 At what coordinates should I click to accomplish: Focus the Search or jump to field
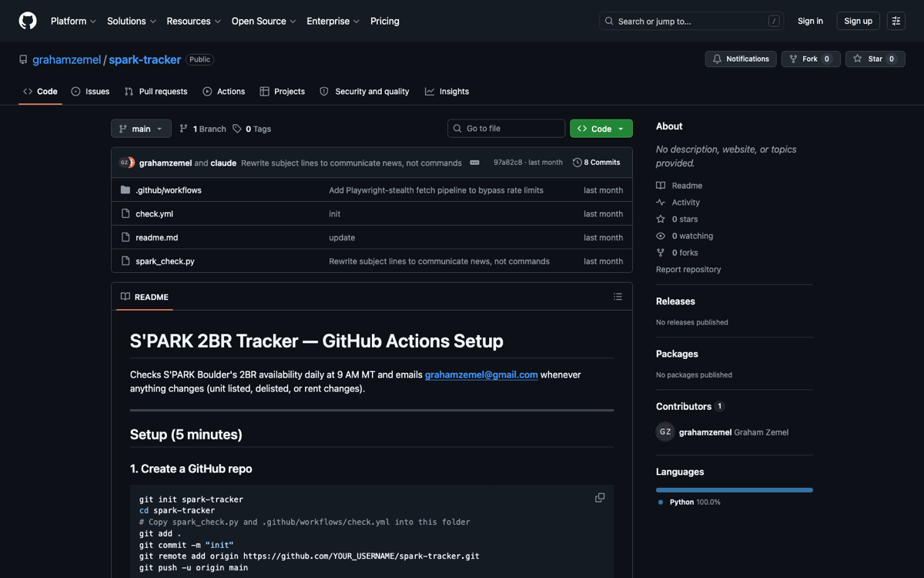tap(691, 21)
